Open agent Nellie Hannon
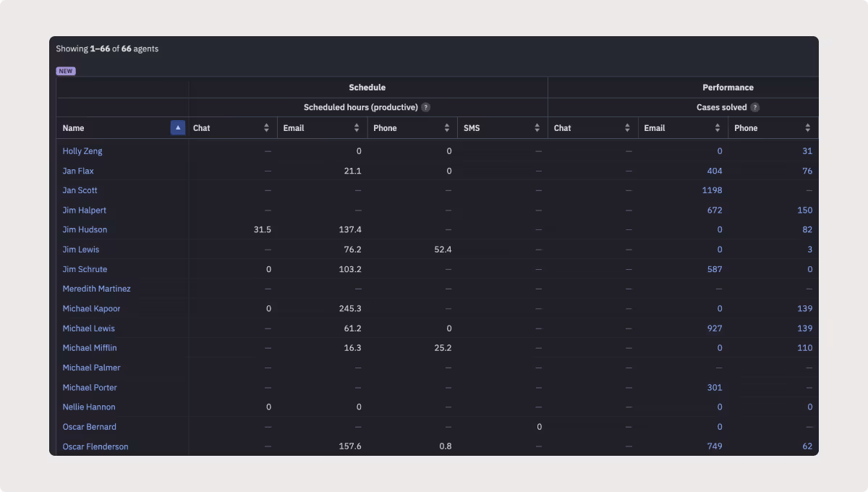 89,407
